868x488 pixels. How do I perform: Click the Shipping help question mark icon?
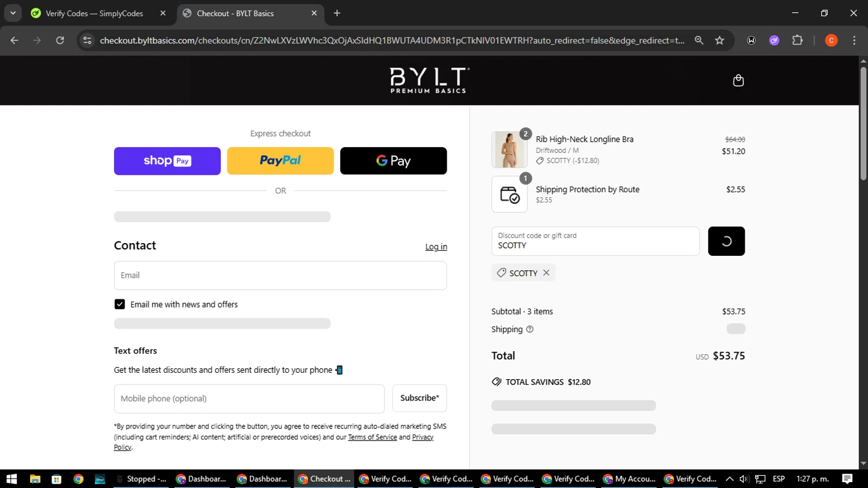(x=529, y=329)
